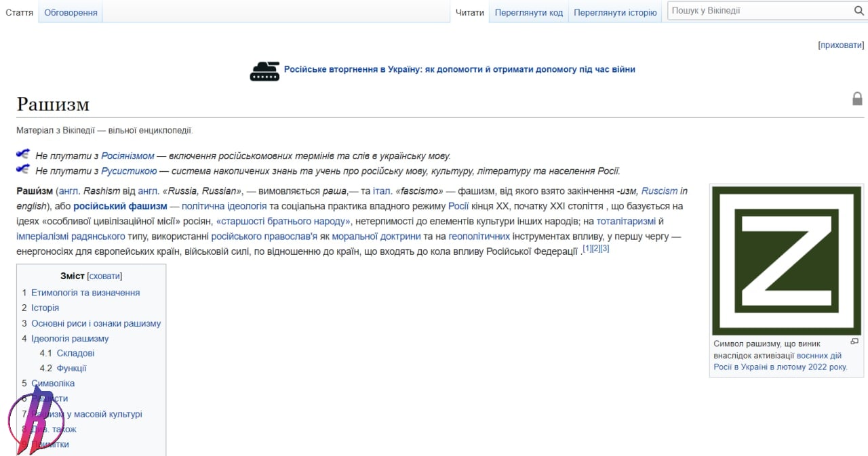Open the «старшості братнього народу» link
This screenshot has height=456, width=868.
coord(283,221)
